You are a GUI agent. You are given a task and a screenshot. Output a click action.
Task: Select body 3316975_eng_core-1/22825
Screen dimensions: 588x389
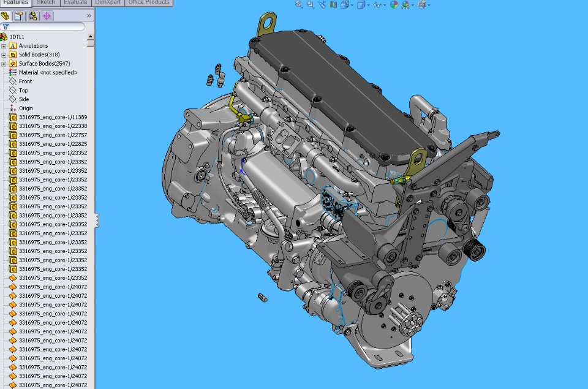pos(53,144)
